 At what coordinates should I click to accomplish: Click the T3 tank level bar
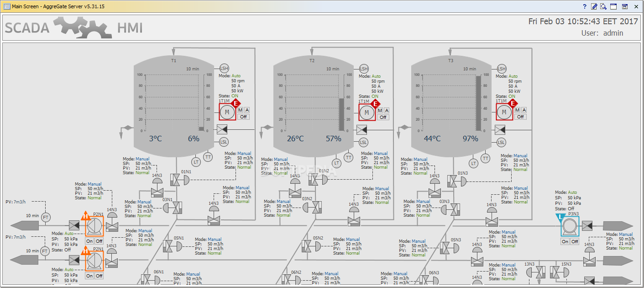click(478, 103)
